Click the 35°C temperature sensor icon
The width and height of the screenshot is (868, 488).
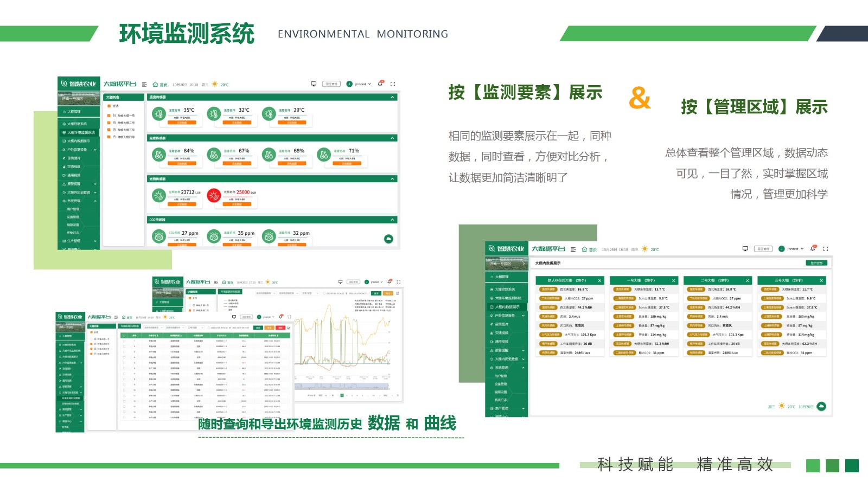pos(158,114)
